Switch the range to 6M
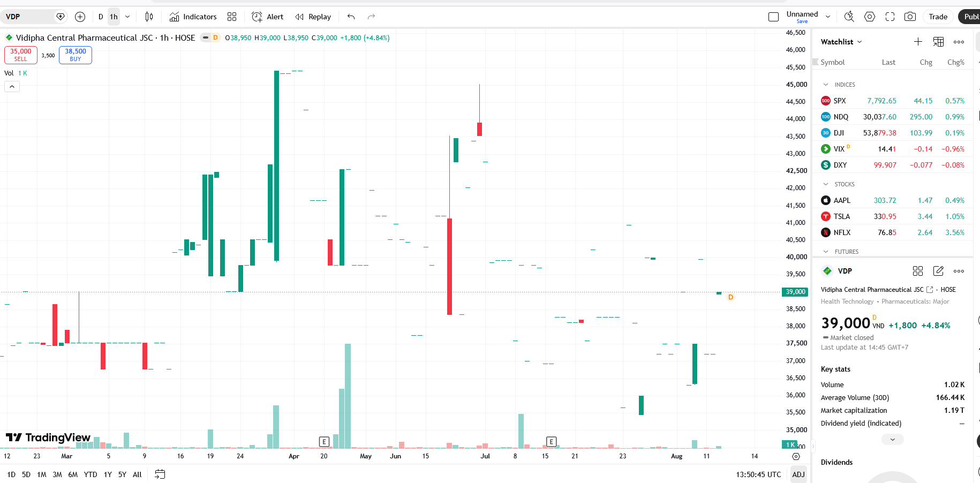Screen dimensions: 980x483 [73, 474]
